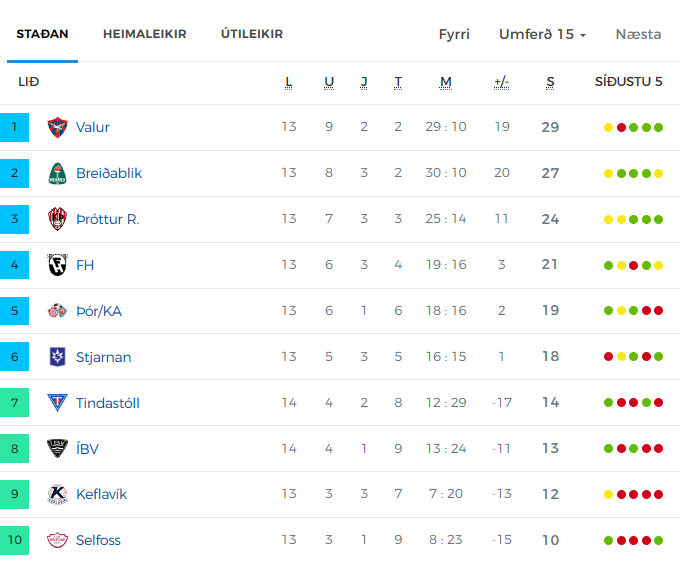The height and width of the screenshot is (567, 682).
Task: Go to next round with Næsta
Action: [x=638, y=34]
